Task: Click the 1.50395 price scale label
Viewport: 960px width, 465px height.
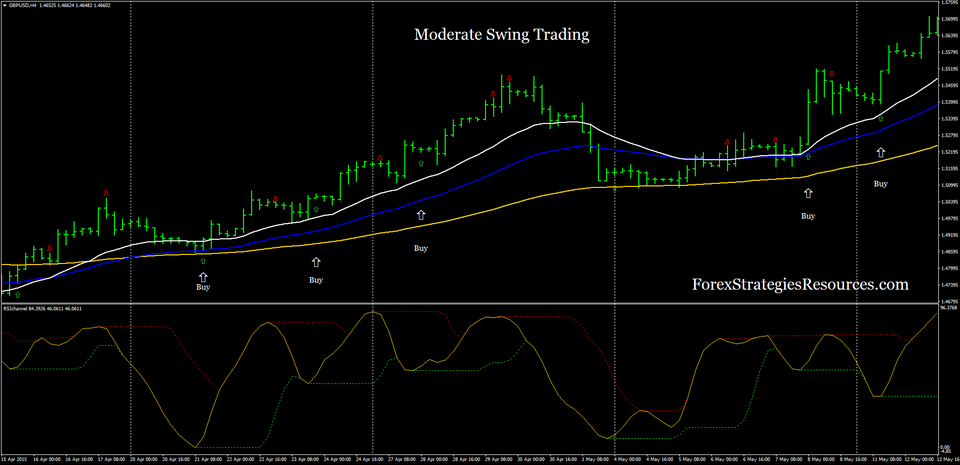Action: [948, 202]
